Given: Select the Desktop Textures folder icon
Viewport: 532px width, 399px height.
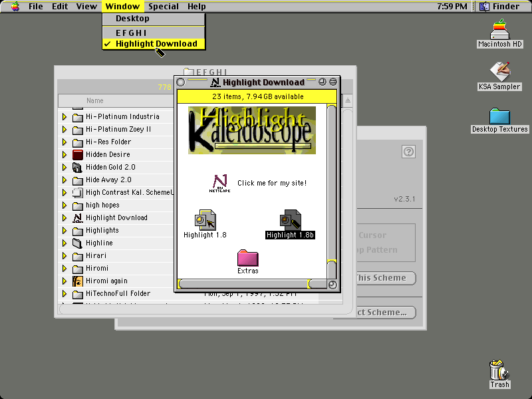Looking at the screenshot, I should coord(499,116).
